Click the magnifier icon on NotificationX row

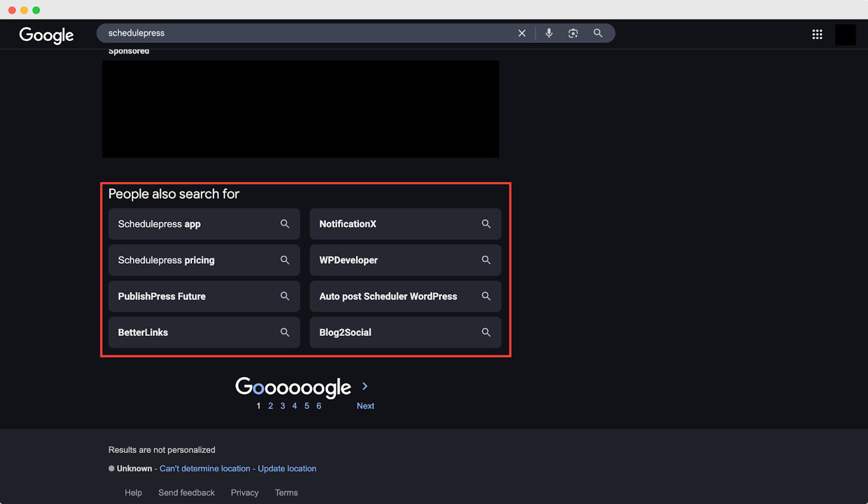click(486, 224)
